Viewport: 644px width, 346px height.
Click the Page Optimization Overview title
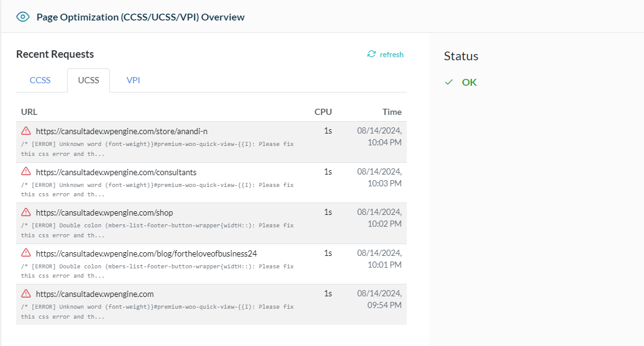(140, 17)
